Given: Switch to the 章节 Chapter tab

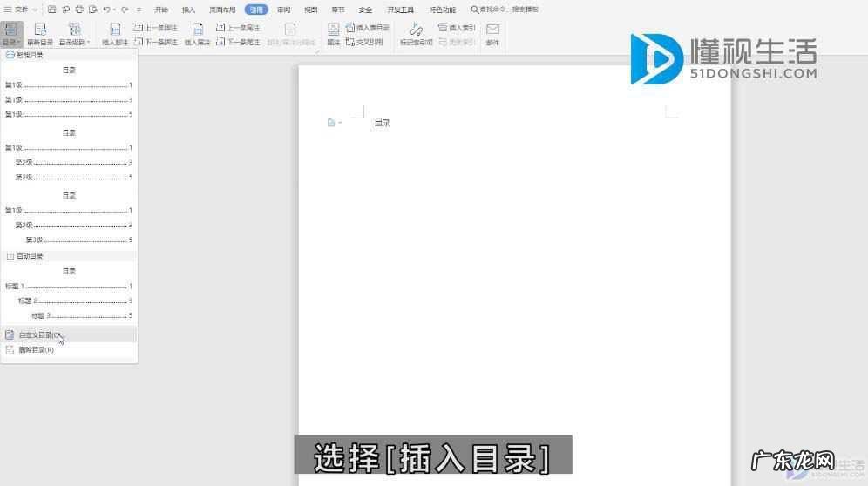Looking at the screenshot, I should tap(338, 10).
